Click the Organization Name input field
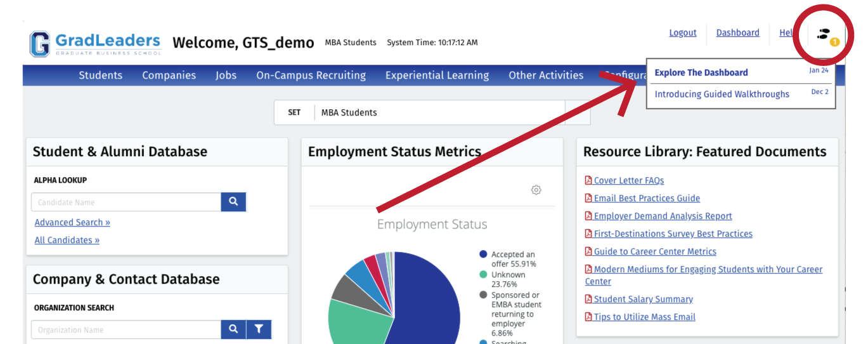The height and width of the screenshot is (344, 868). click(x=126, y=329)
